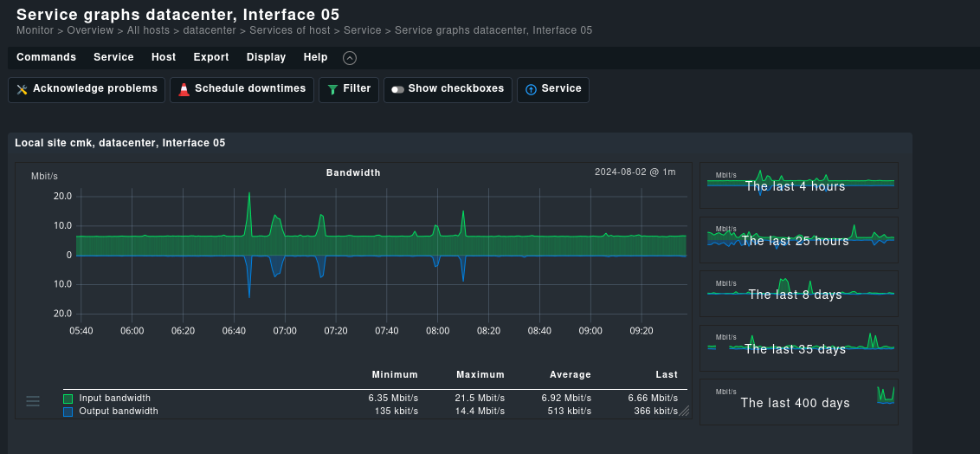Screen dimensions: 980x454
Task: Open the graph hamburger menu icon
Action: click(x=33, y=400)
